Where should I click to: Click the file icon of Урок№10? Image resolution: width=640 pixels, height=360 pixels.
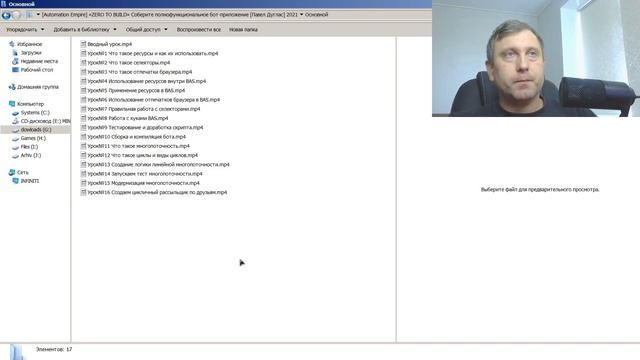click(83, 137)
